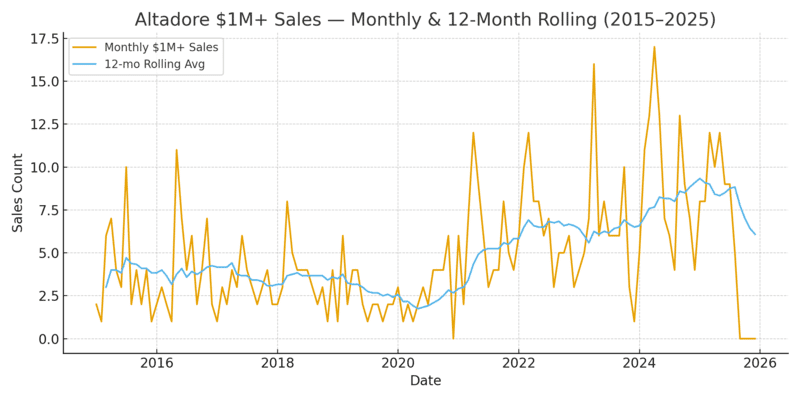800x400 pixels.
Task: Click the 2026 tick on the x-axis
Action: (760, 361)
